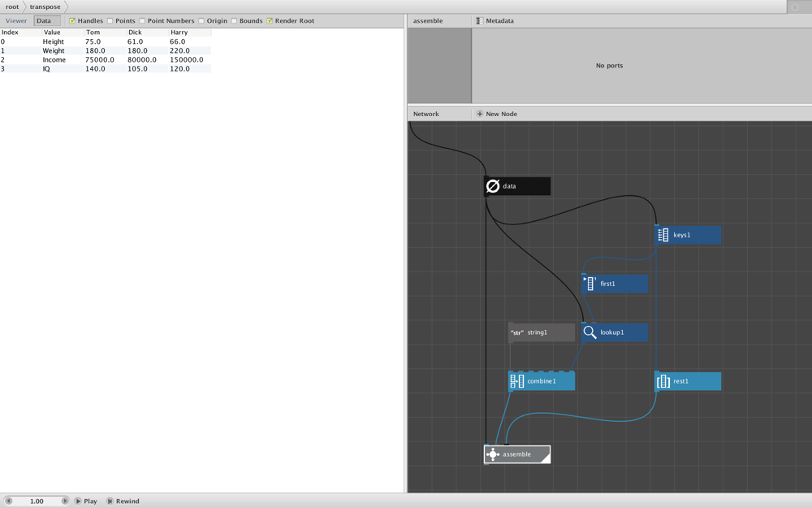Switch to the Viewer tab
Image resolution: width=812 pixels, height=508 pixels.
coord(16,21)
